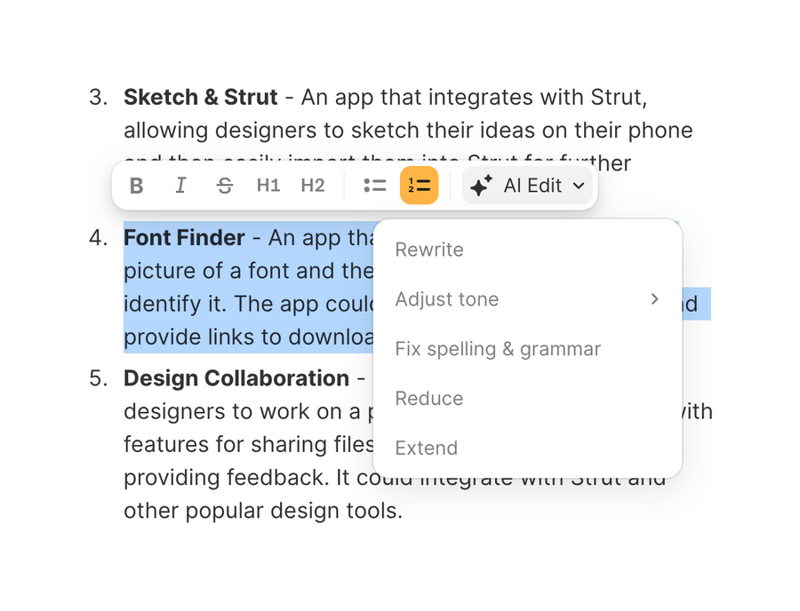Image resolution: width=800 pixels, height=611 pixels.
Task: Click the AI Edit sparkle icon
Action: tap(480, 184)
